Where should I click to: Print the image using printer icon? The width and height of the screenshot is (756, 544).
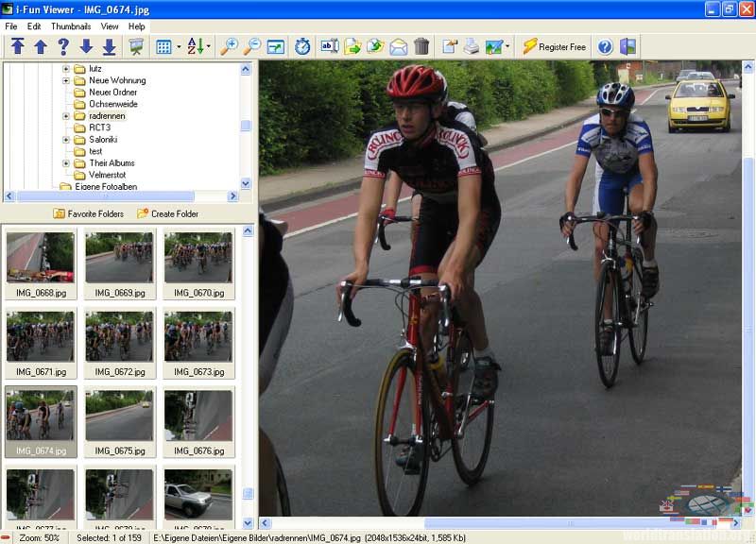point(471,46)
